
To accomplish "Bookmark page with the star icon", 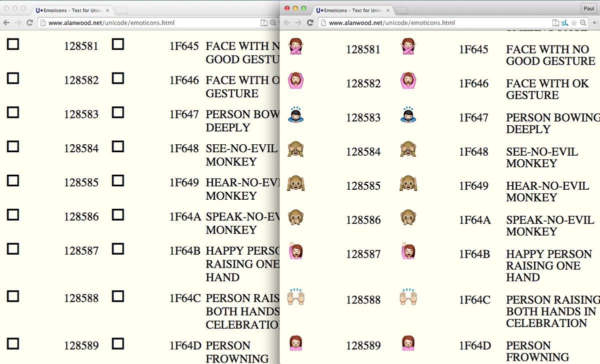I will 574,23.
